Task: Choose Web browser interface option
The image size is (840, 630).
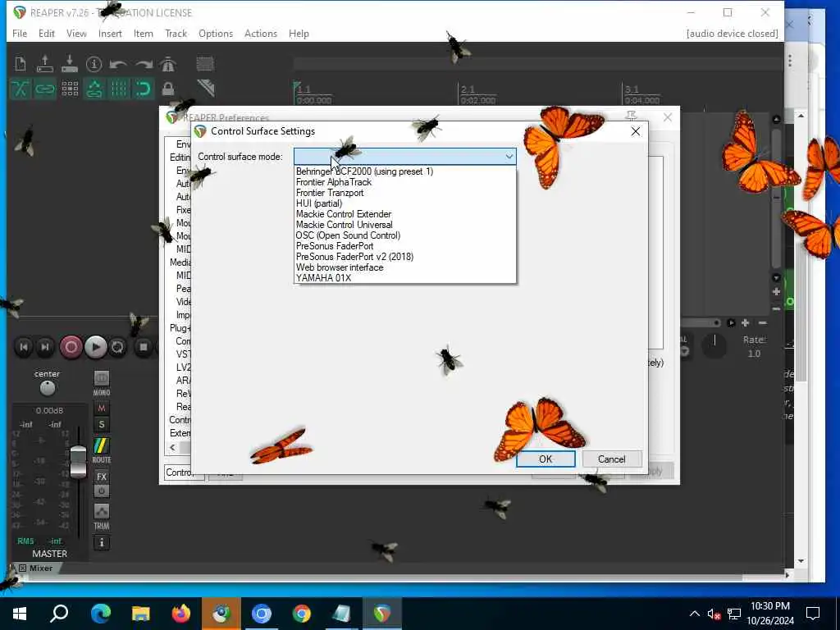Action: (405, 267)
